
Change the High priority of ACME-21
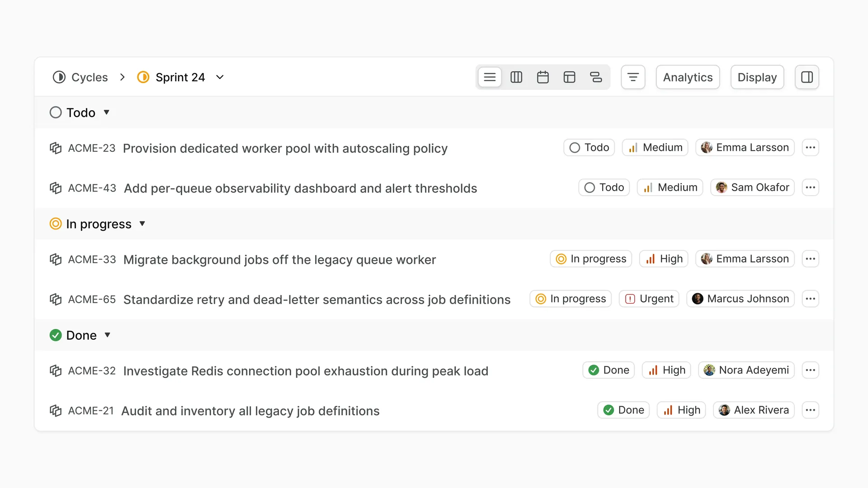(681, 410)
